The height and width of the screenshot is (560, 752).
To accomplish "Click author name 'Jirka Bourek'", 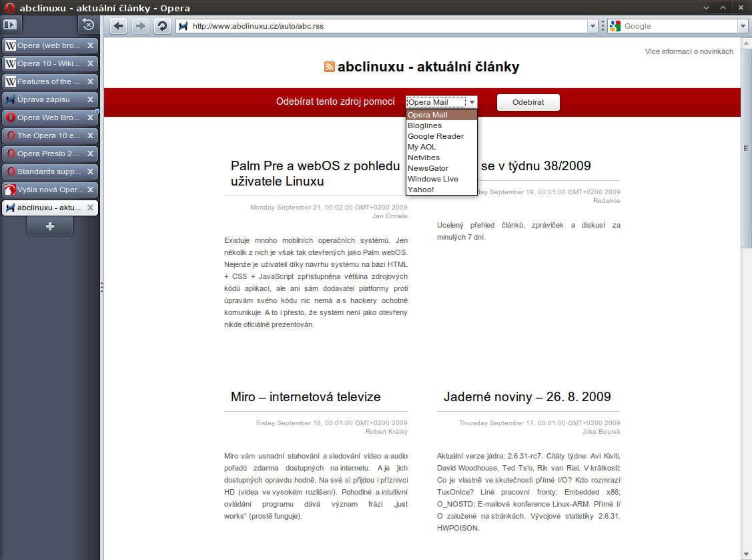I will [601, 431].
